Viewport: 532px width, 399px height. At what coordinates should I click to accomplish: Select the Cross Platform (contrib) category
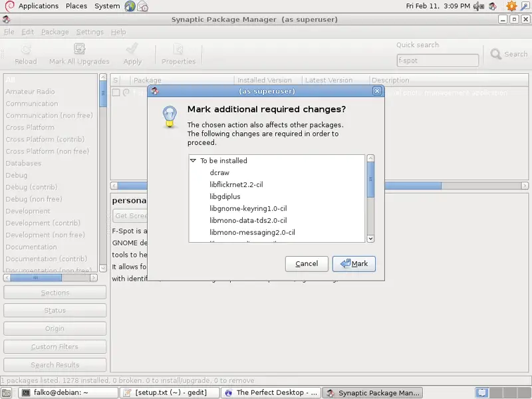tap(45, 140)
